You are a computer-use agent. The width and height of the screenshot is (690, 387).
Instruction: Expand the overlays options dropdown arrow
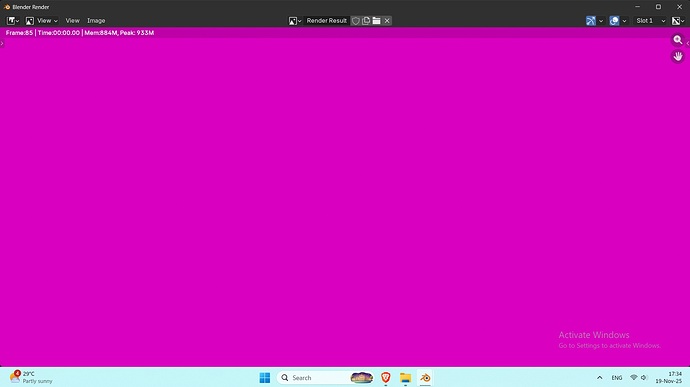point(624,21)
